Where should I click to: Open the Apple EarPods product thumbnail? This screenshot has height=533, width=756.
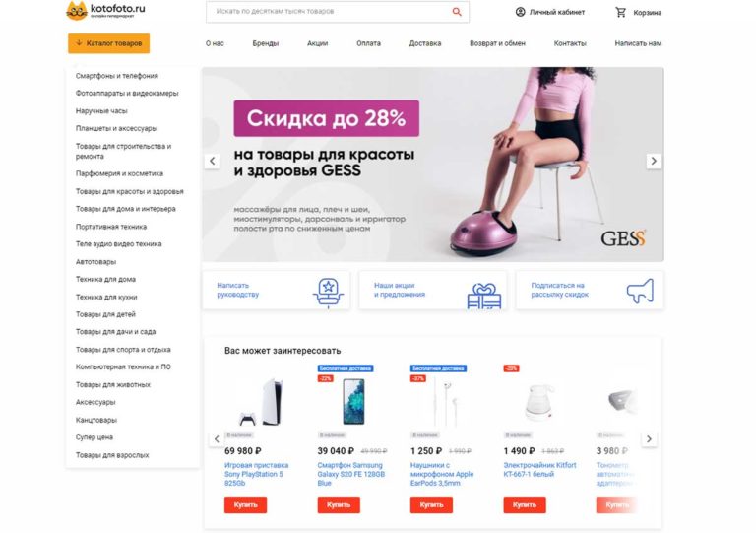(446, 401)
